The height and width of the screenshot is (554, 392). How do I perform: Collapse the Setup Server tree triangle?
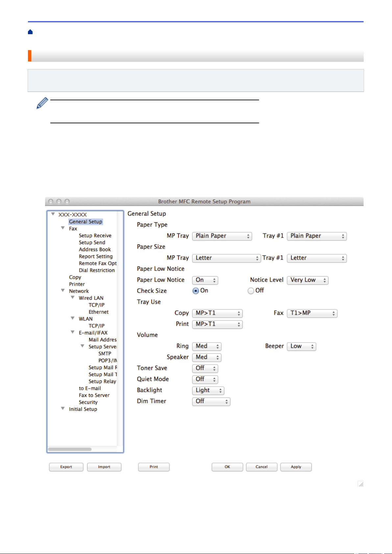(83, 346)
